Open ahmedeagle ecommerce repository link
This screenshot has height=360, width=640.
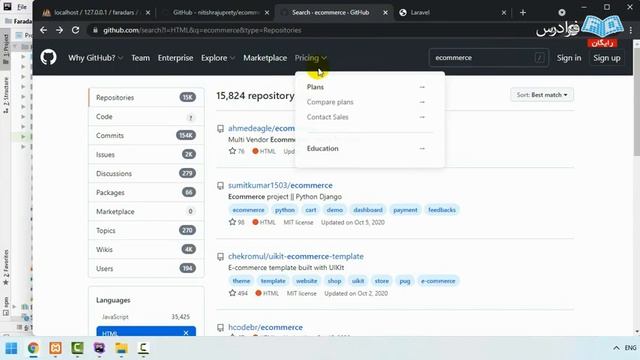[x=261, y=128]
